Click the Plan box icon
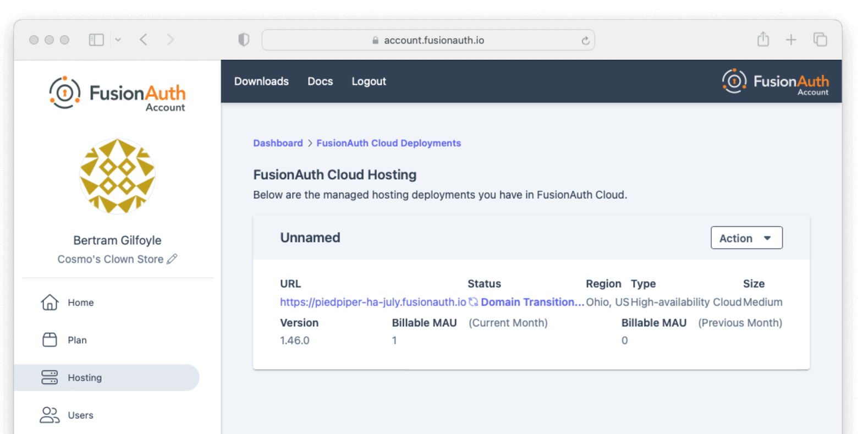Image resolution: width=868 pixels, height=434 pixels. (x=50, y=339)
